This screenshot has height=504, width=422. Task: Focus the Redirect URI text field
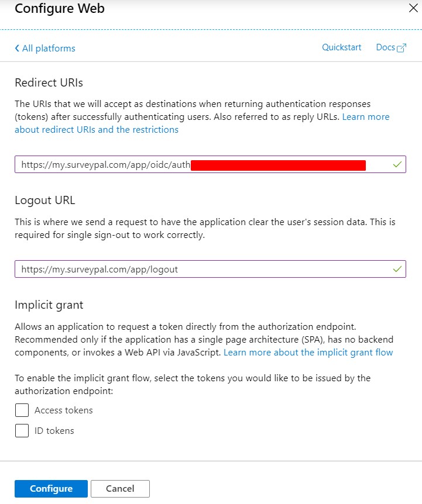click(210, 164)
